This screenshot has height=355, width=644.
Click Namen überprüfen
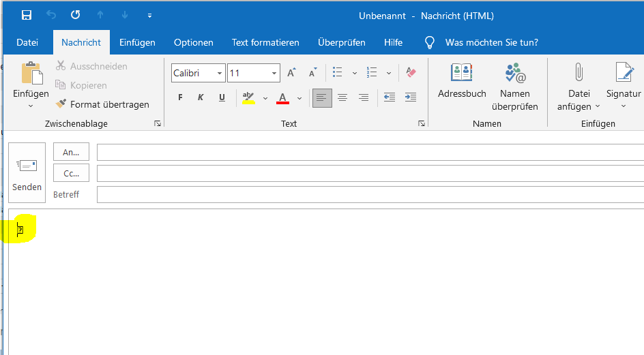(515, 87)
